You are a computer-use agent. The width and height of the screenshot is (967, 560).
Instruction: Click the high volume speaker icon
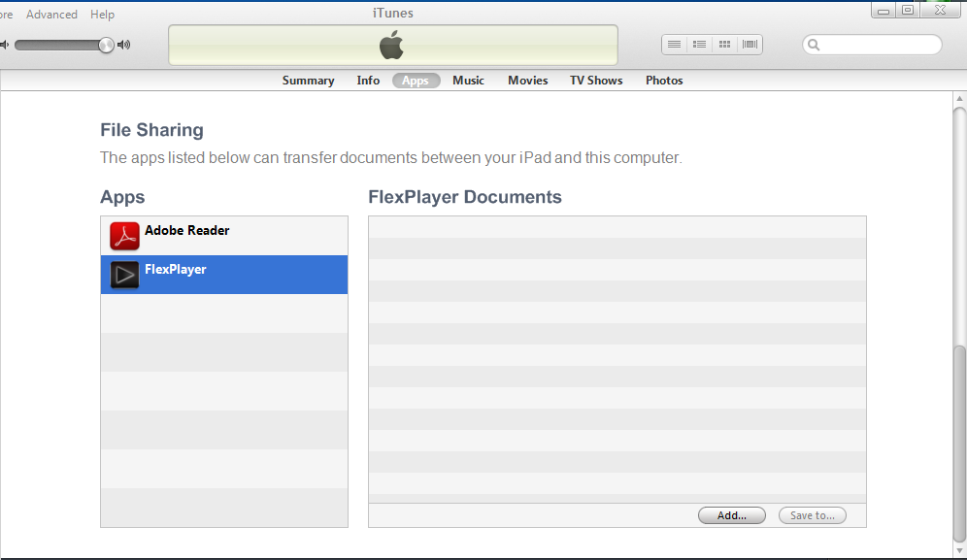(124, 45)
